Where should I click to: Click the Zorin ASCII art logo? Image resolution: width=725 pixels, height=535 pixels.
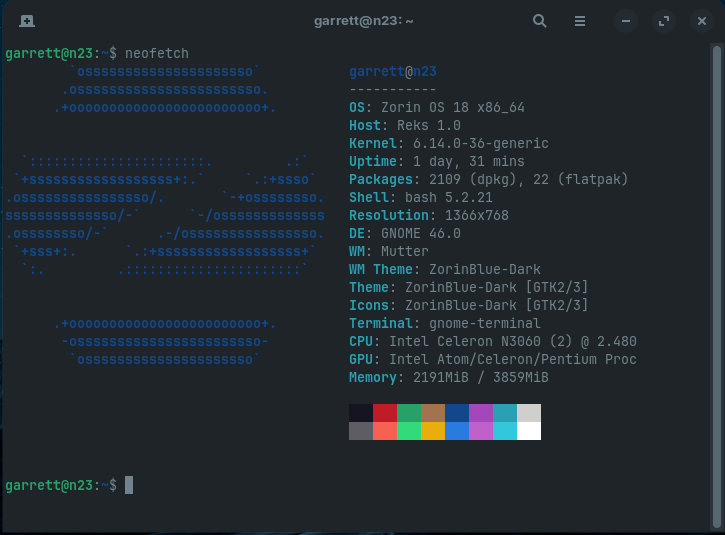click(165, 215)
